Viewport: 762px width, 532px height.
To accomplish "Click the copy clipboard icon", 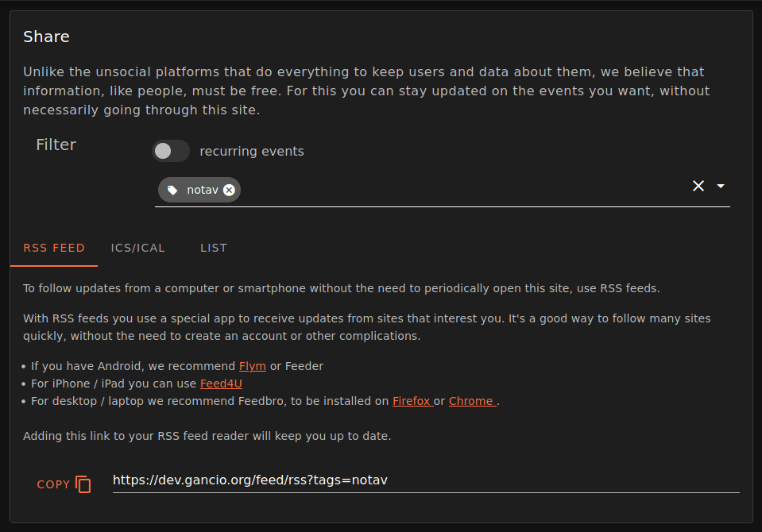I will [83, 484].
